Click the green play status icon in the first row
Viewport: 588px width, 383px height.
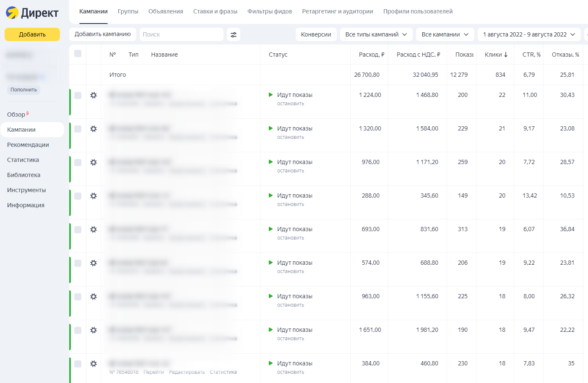tap(271, 95)
